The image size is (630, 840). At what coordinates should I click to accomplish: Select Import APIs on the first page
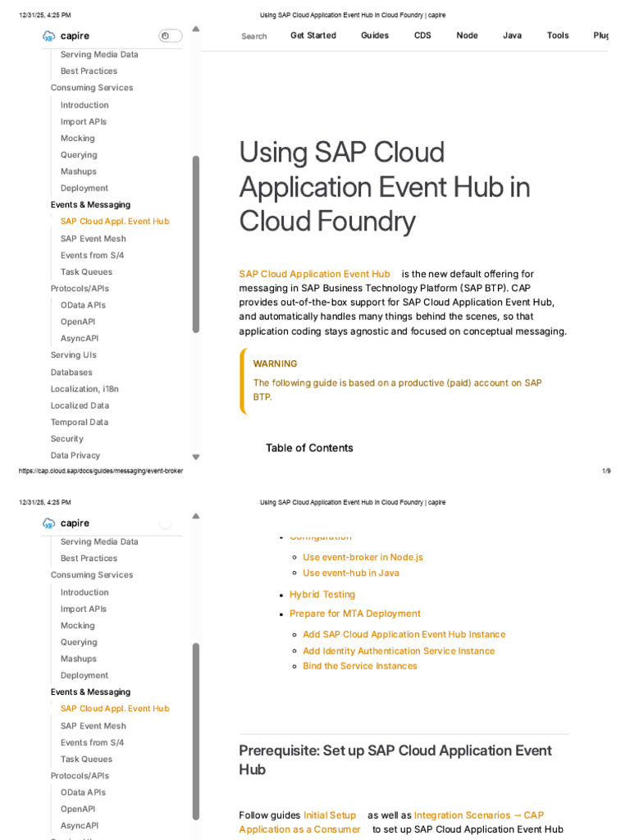click(84, 122)
